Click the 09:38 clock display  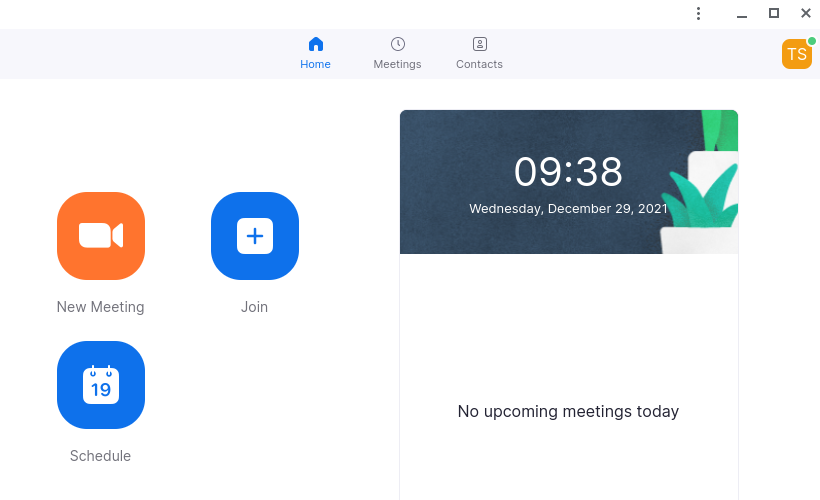[568, 172]
